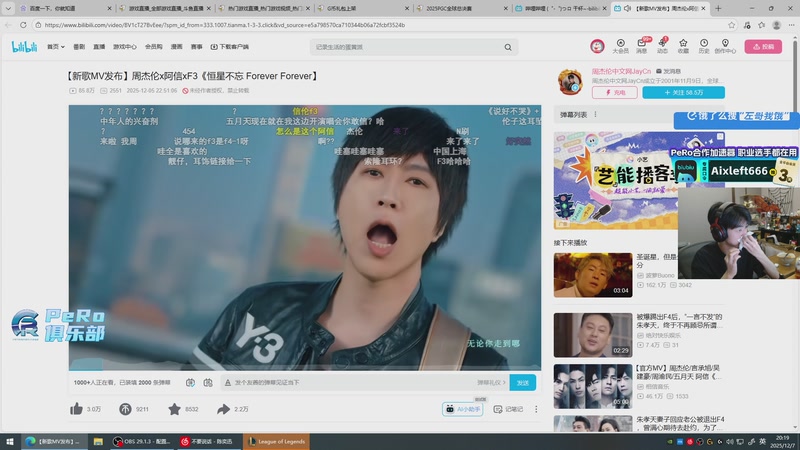Open the 历史 history icon
The height and width of the screenshot is (450, 800).
(704, 46)
